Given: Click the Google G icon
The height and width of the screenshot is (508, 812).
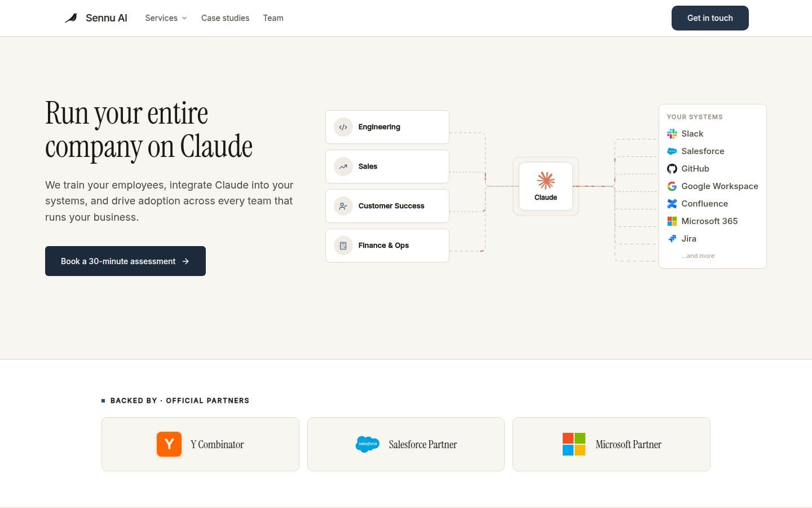Looking at the screenshot, I should tap(672, 186).
